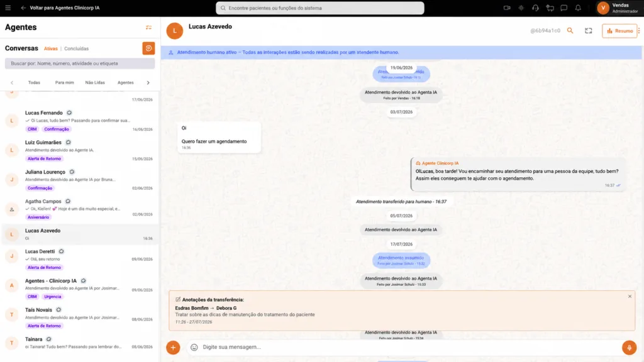Record audio with the microphone button
644x362 pixels.
[629, 347]
